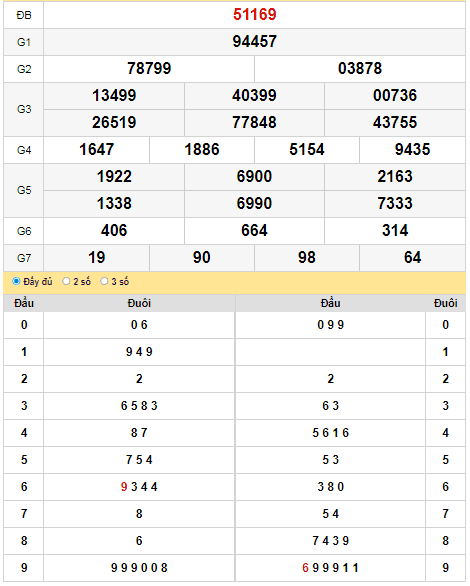The height and width of the screenshot is (586, 470).
Task: Select the "2 số" radio option
Action: point(66,281)
